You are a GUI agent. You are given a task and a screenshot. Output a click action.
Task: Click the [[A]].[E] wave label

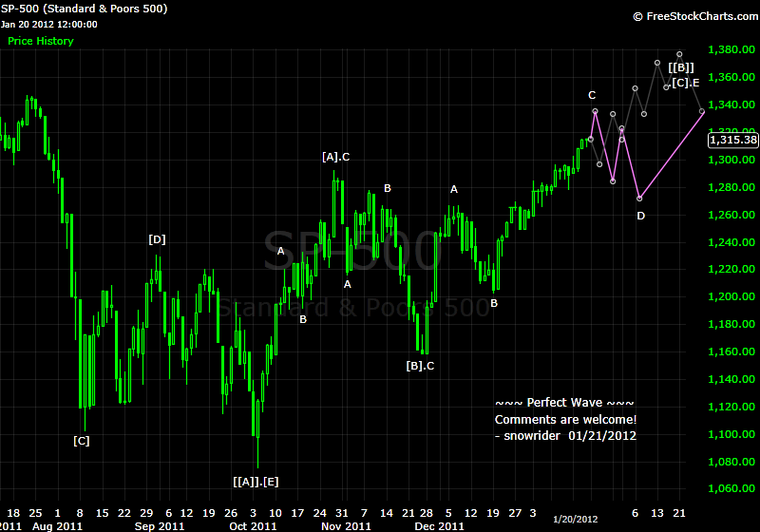[x=256, y=482]
